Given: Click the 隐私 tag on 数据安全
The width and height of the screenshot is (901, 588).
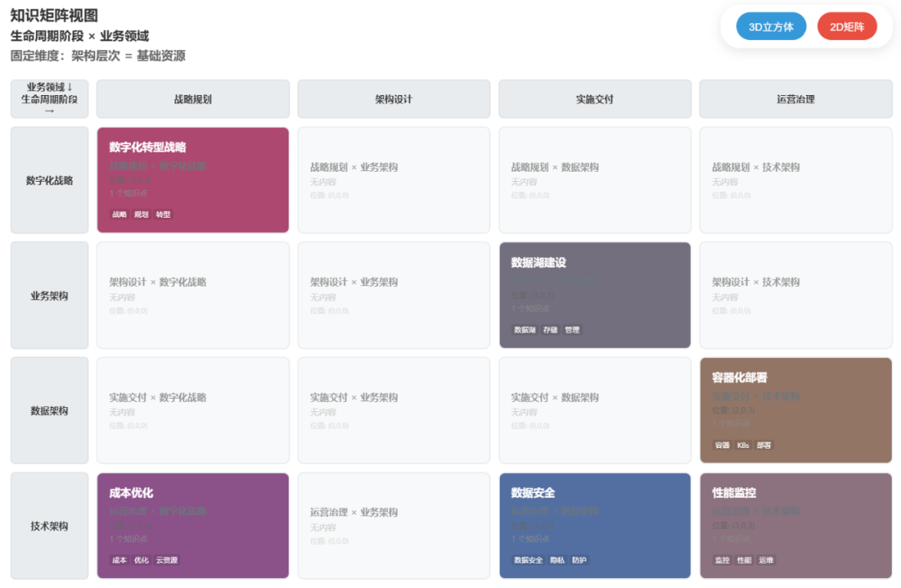Looking at the screenshot, I should point(556,560).
